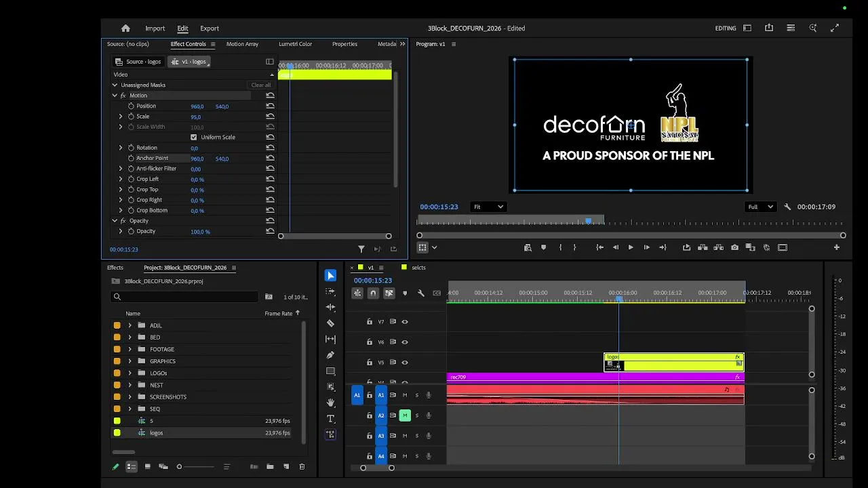Viewport: 868px width, 488px height.
Task: Open the Properties panel tab
Action: 344,44
